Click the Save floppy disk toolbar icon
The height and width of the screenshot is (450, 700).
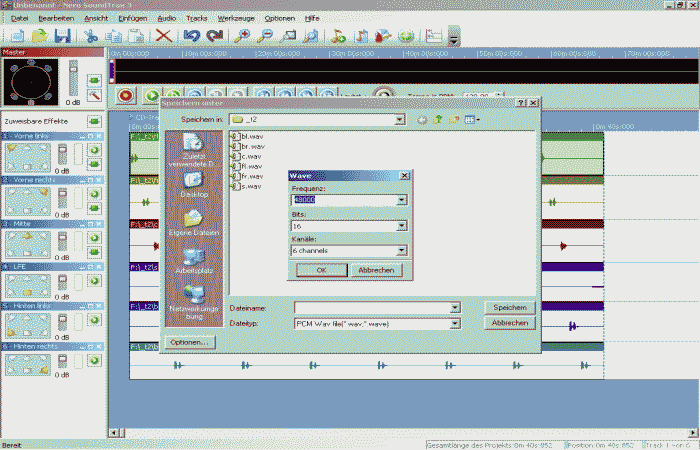click(62, 36)
